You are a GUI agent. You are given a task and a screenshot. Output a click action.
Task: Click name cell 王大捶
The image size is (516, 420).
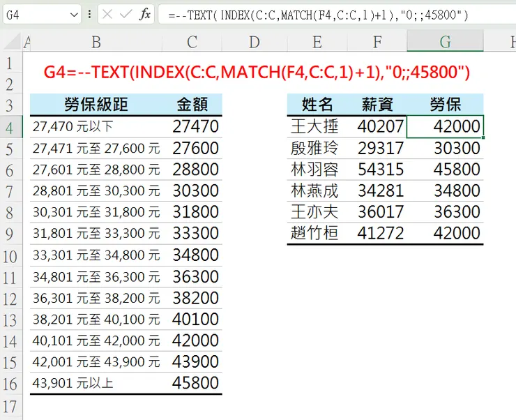click(x=317, y=126)
